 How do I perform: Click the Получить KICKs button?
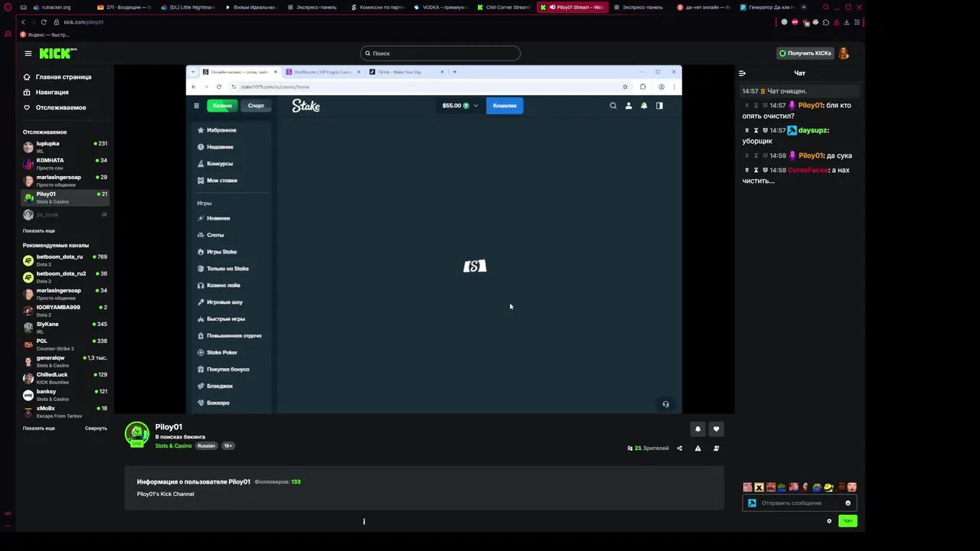[x=805, y=54]
